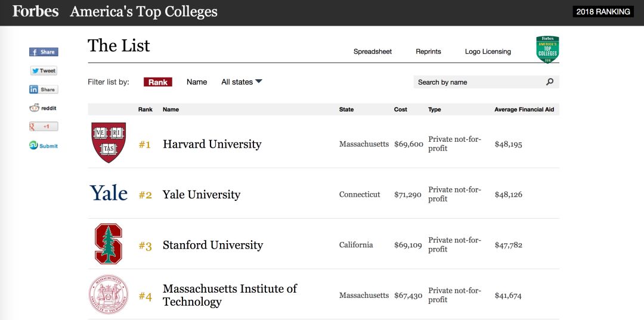Viewport: 644px width, 320px height.
Task: Click the Twitter Tweet button
Action: tap(44, 71)
